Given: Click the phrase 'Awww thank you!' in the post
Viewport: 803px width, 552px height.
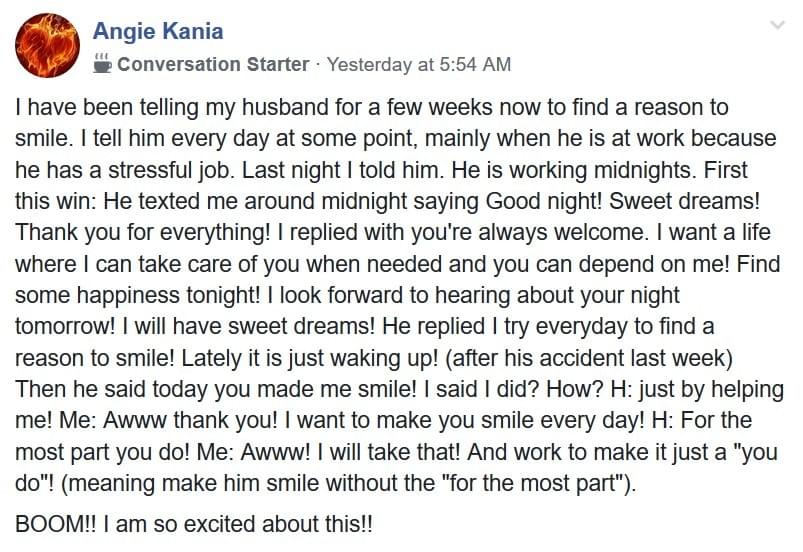Looking at the screenshot, I should [189, 420].
